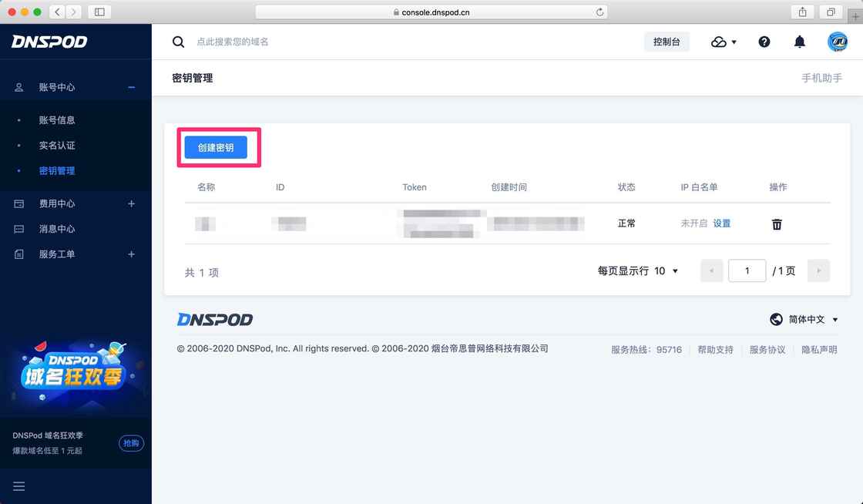Open 消息中心 menu item

57,229
